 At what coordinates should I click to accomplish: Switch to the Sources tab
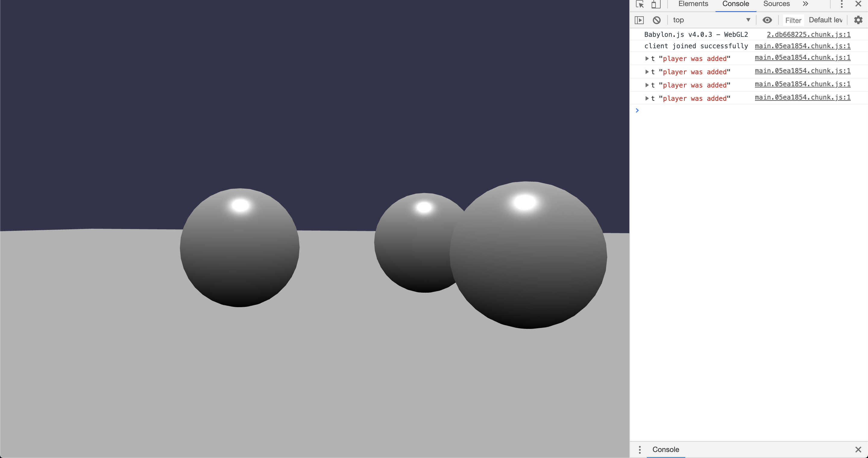(x=776, y=4)
